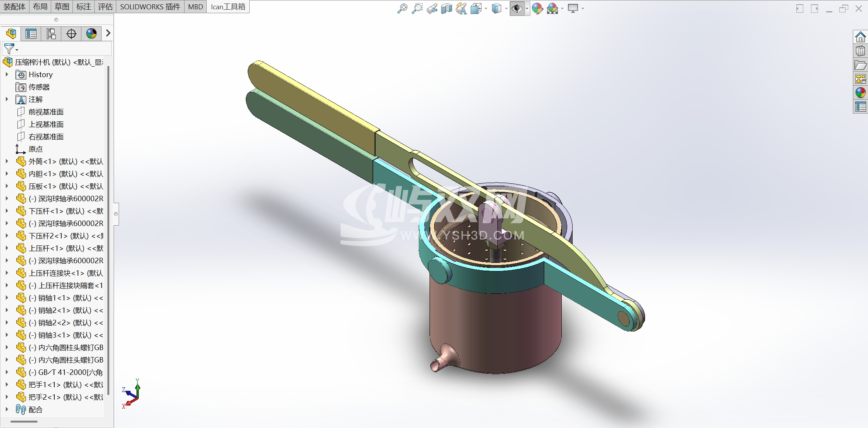868x428 pixels.
Task: Click the feature tree filter funnel
Action: coord(9,49)
